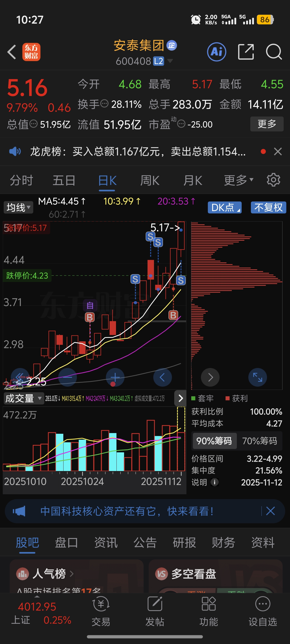The height and width of the screenshot is (644, 290).
Task: Tap chip distribution histogram
Action: pyautogui.click(x=236, y=305)
